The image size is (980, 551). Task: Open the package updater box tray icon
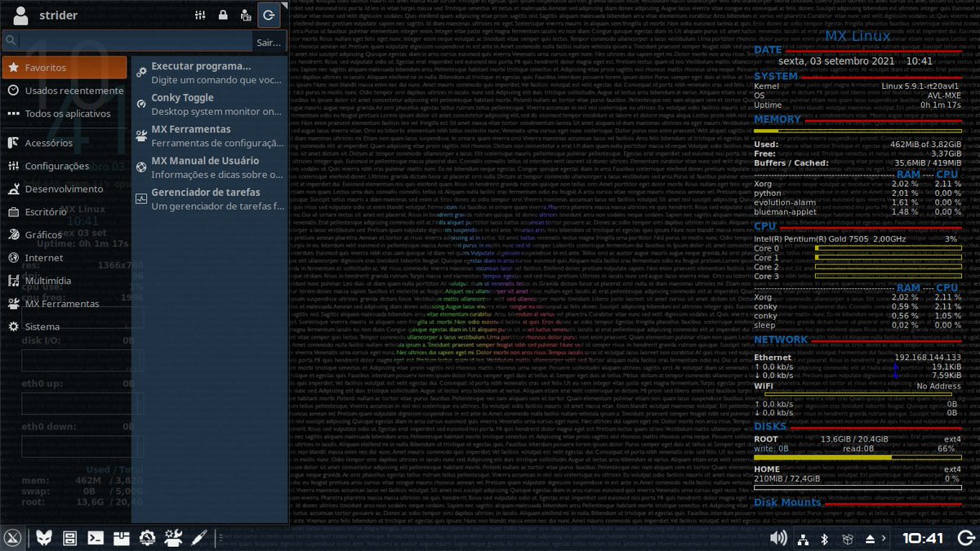tap(848, 539)
